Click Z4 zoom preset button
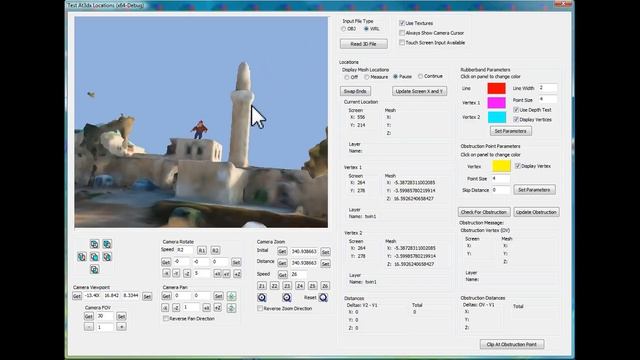Viewport: 640px width, 360px height. 300,286
